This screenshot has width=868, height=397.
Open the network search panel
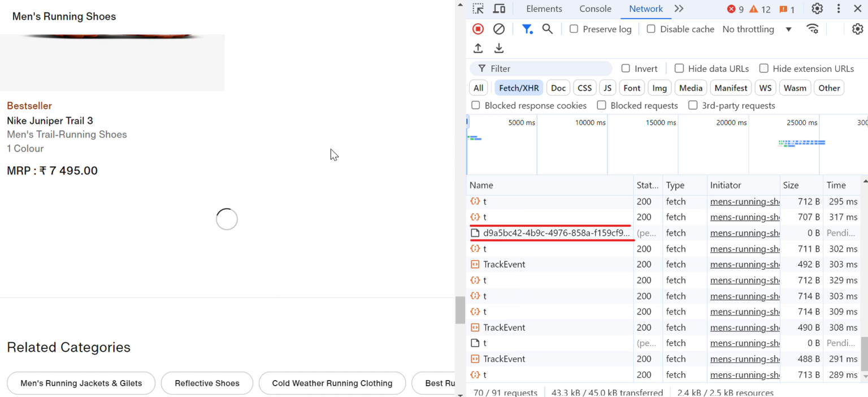547,28
